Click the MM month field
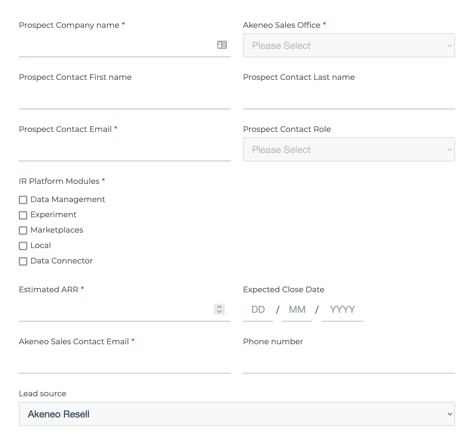The image size is (472, 435). [x=297, y=310]
